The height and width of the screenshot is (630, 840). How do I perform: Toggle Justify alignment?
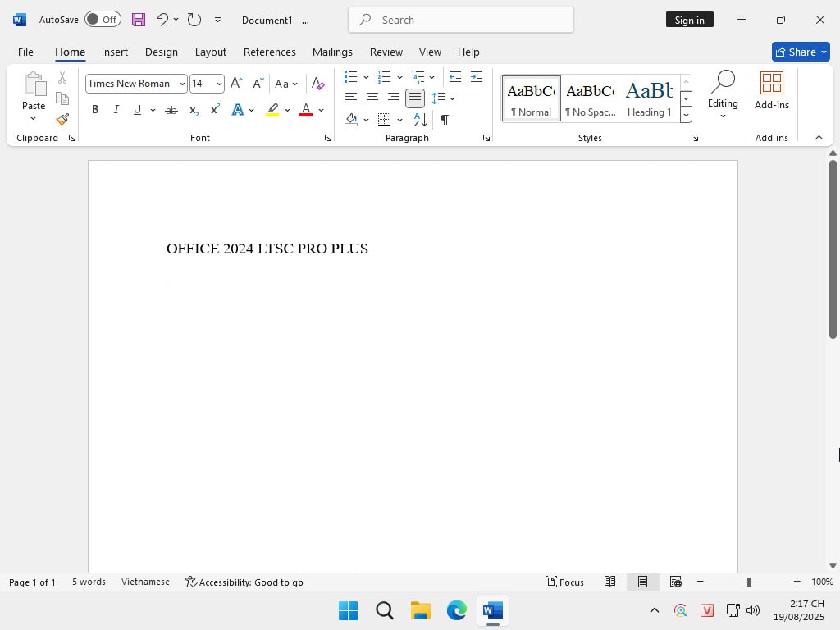tap(415, 98)
